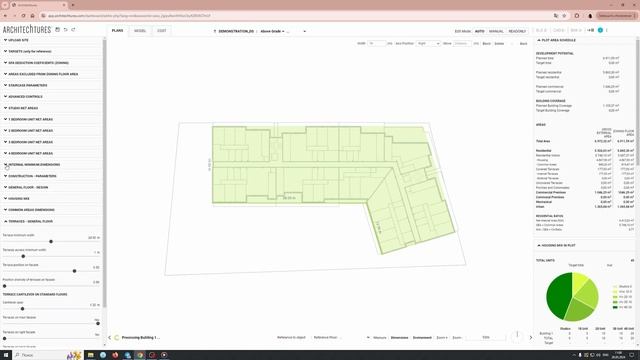Toggle the Dimensions display option
640x360 pixels.
click(x=400, y=338)
